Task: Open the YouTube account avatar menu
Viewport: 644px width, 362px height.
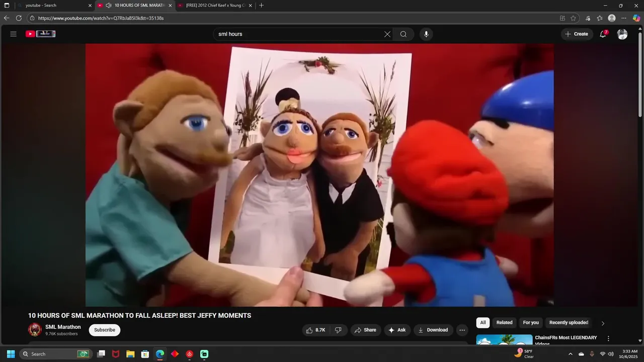Action: pyautogui.click(x=622, y=34)
